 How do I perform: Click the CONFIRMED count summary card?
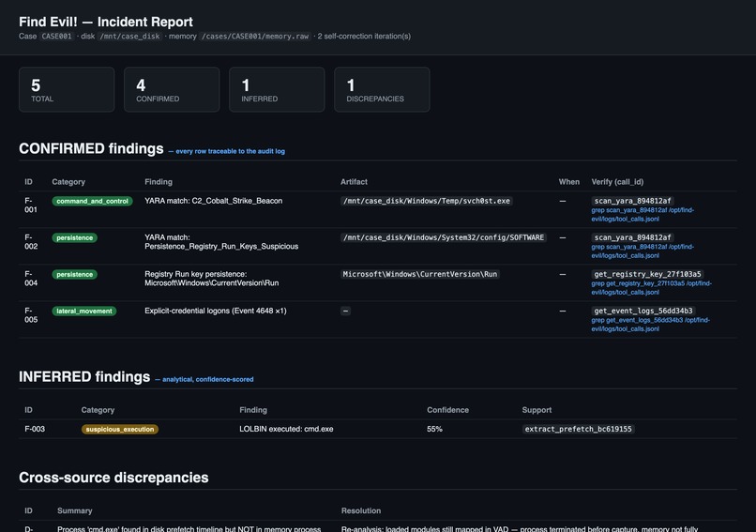click(172, 90)
